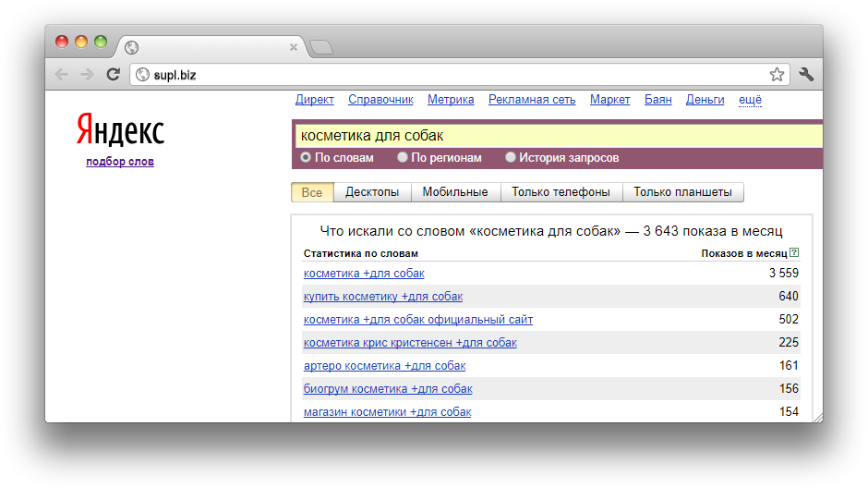The image size is (868, 488).
Task: Open the Деньги link
Action: [705, 100]
